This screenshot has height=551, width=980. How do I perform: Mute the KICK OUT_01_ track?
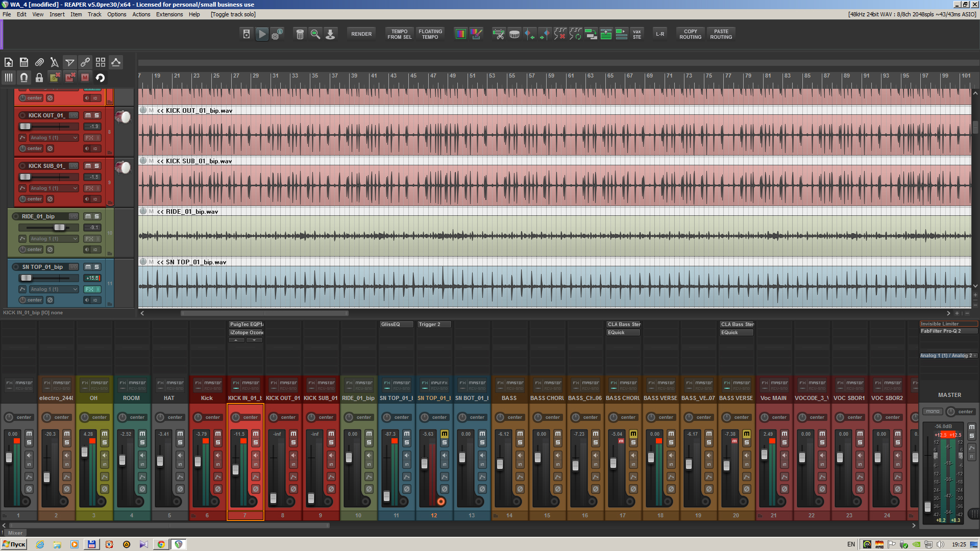pyautogui.click(x=88, y=115)
